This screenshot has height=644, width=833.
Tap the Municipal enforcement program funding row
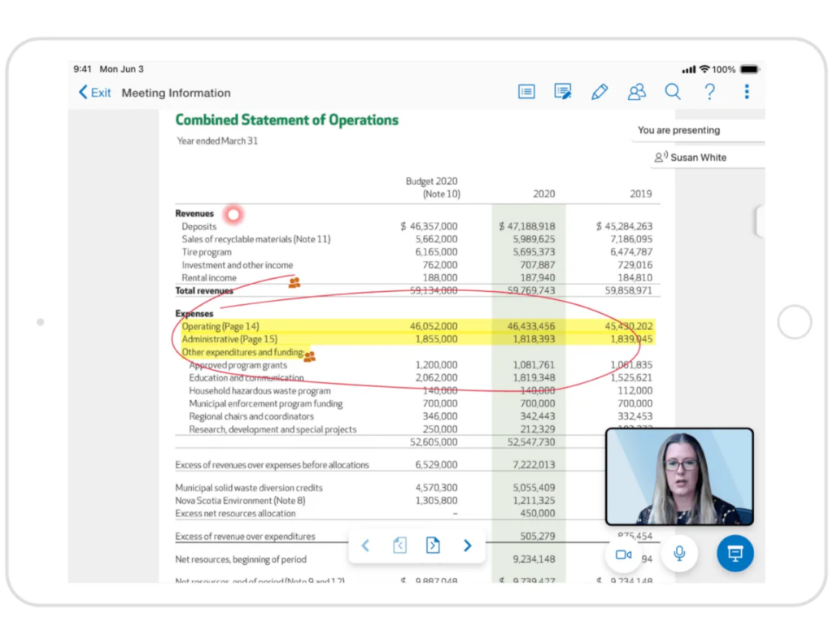(266, 403)
